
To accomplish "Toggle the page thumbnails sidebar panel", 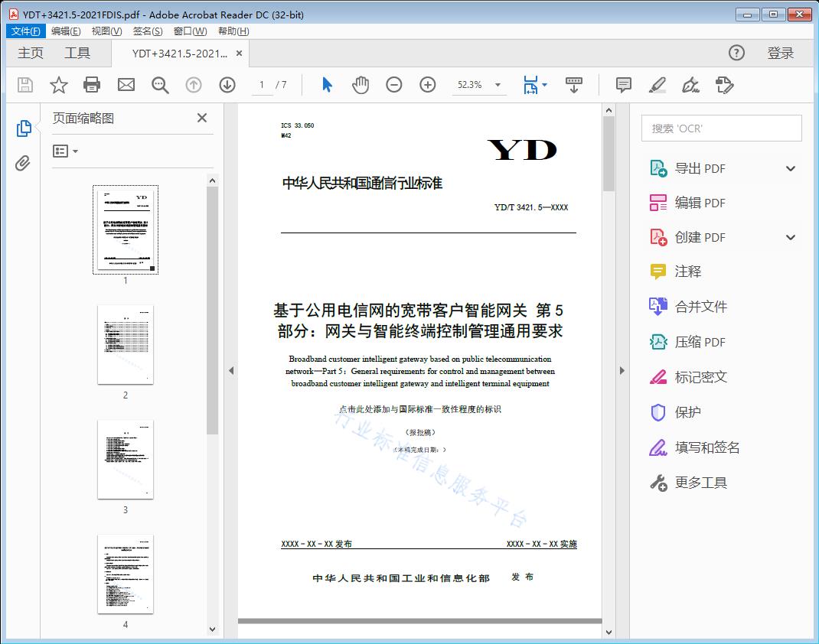I will (24, 127).
